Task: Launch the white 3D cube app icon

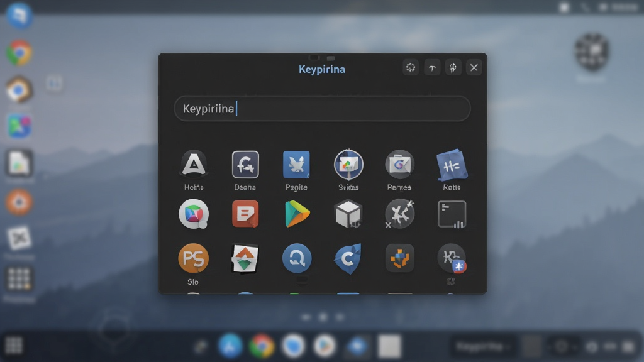Action: 348,214
